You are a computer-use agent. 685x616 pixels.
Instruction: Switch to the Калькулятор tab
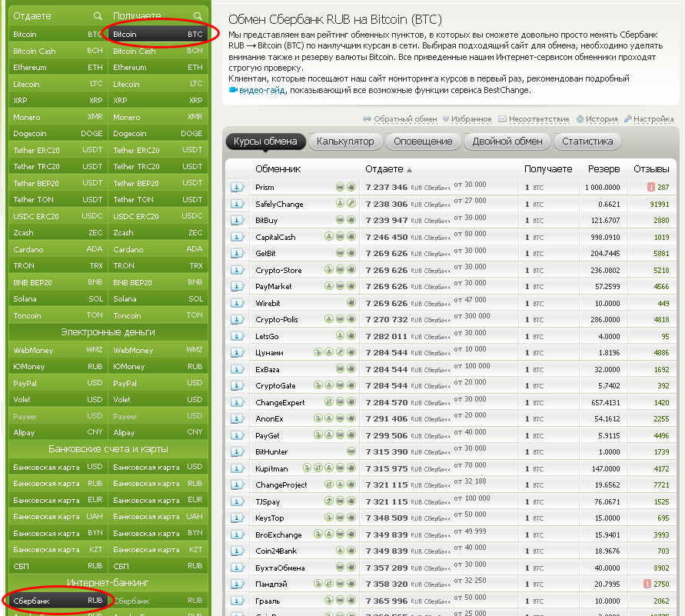point(345,142)
